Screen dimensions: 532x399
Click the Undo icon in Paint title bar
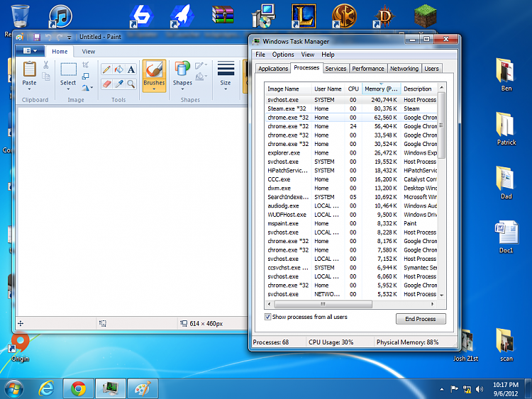(48, 37)
